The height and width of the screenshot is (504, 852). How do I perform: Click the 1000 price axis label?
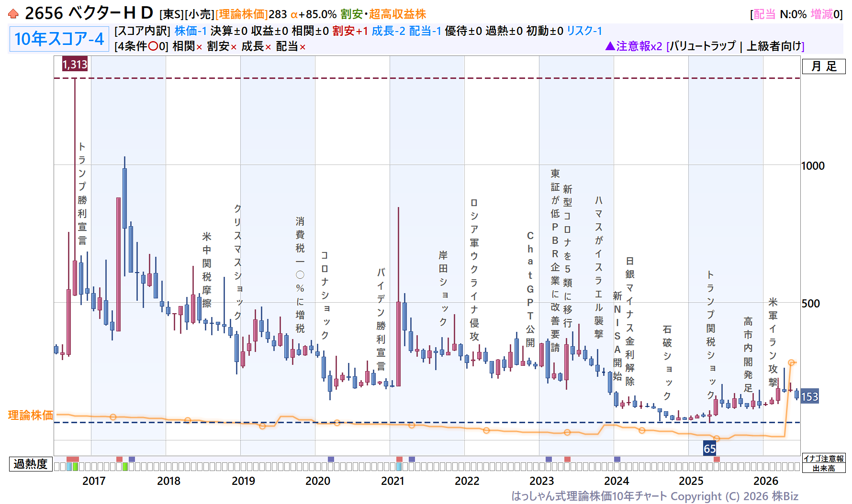[x=813, y=166]
